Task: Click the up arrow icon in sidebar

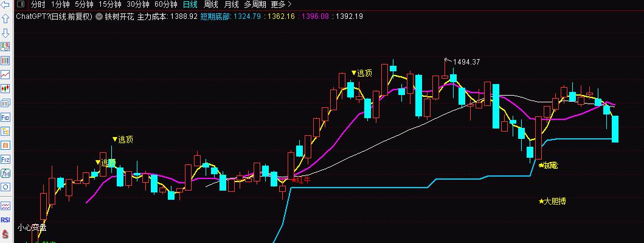Action: pyautogui.click(x=5, y=19)
